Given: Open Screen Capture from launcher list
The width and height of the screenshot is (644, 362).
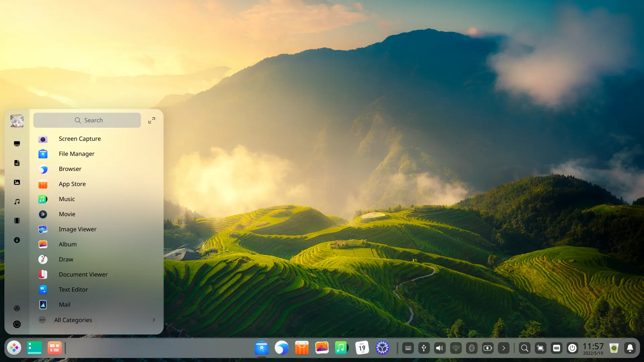Looking at the screenshot, I should click(79, 139).
